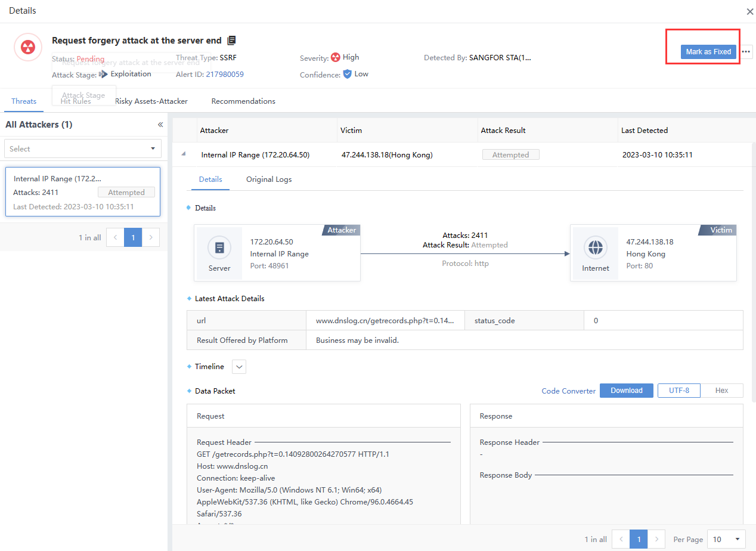Switch data packet encoding to Hex
This screenshot has width=756, height=551.
click(721, 391)
